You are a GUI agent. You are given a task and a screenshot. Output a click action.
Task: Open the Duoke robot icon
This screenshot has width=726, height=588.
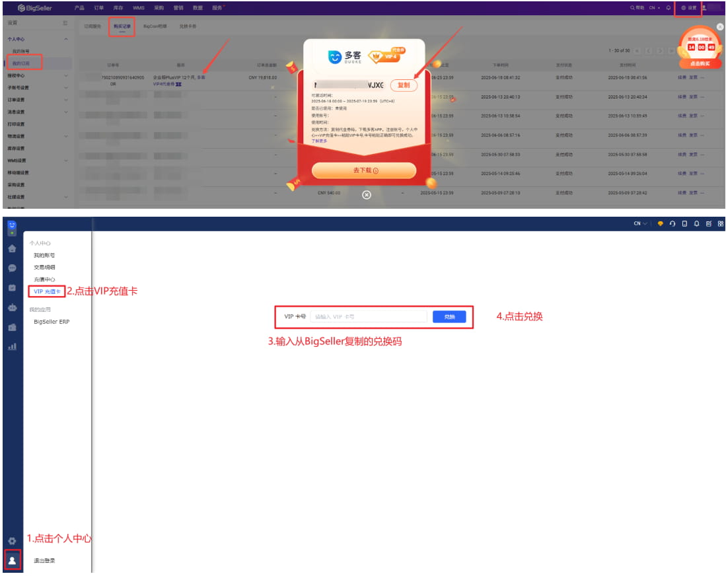point(12,307)
